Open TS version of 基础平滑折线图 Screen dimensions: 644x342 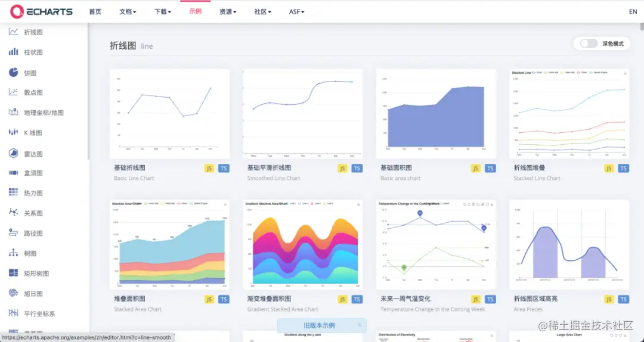point(357,169)
